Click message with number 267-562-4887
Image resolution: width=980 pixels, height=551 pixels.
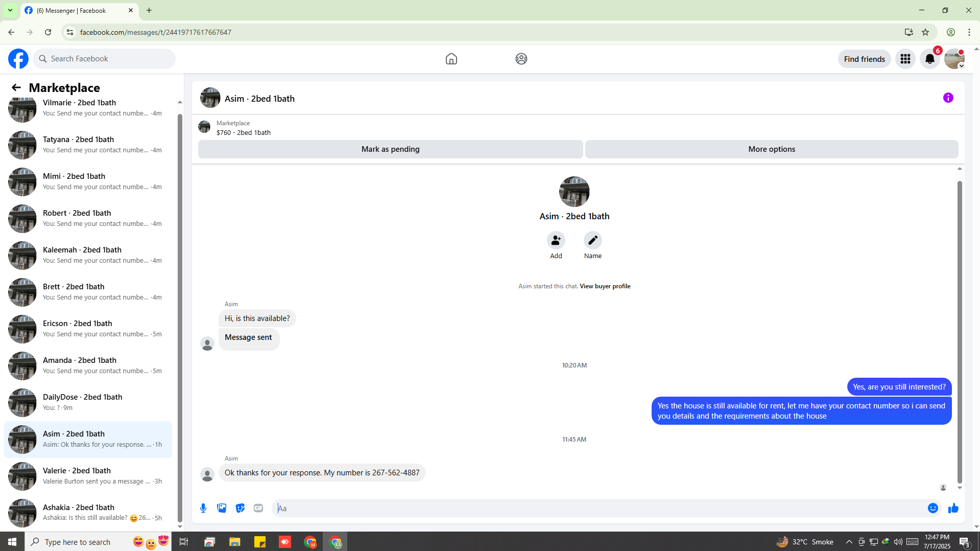click(x=322, y=473)
